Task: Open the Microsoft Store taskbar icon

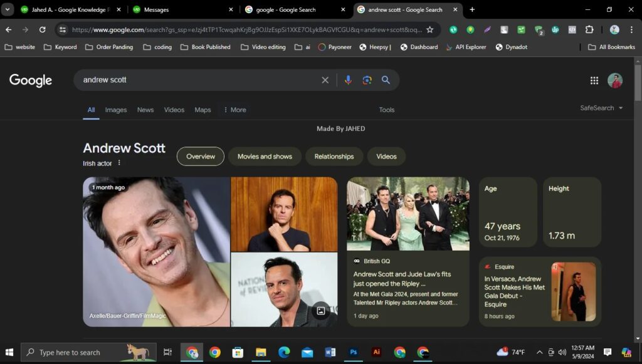Action: 238,352
